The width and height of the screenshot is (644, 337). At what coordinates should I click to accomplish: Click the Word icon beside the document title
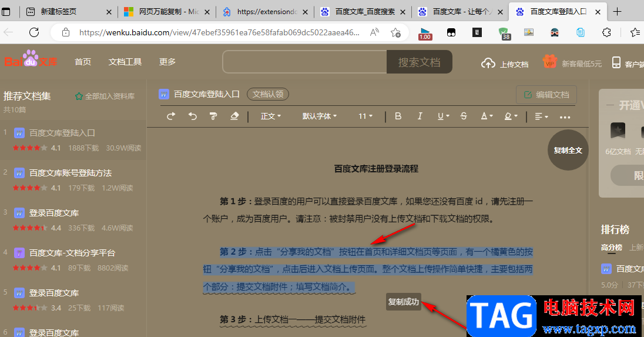click(x=164, y=95)
